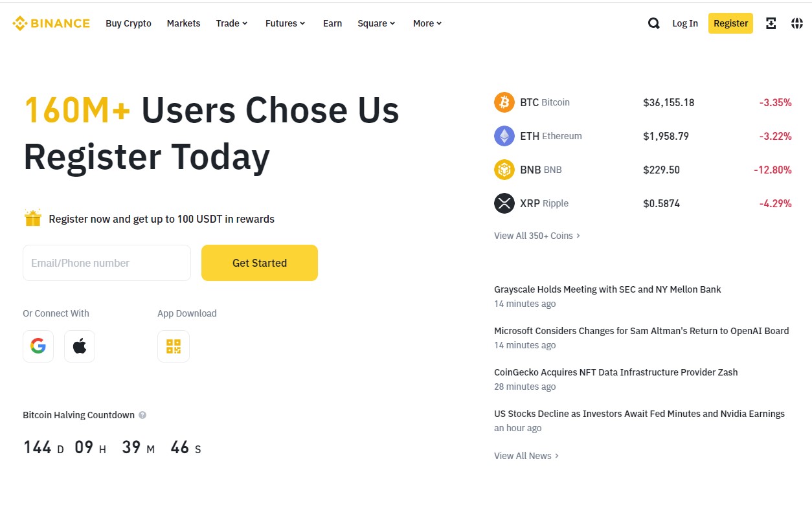Select the BTC Bitcoin coin icon
Viewport: 812px width, 516px height.
pyautogui.click(x=504, y=102)
